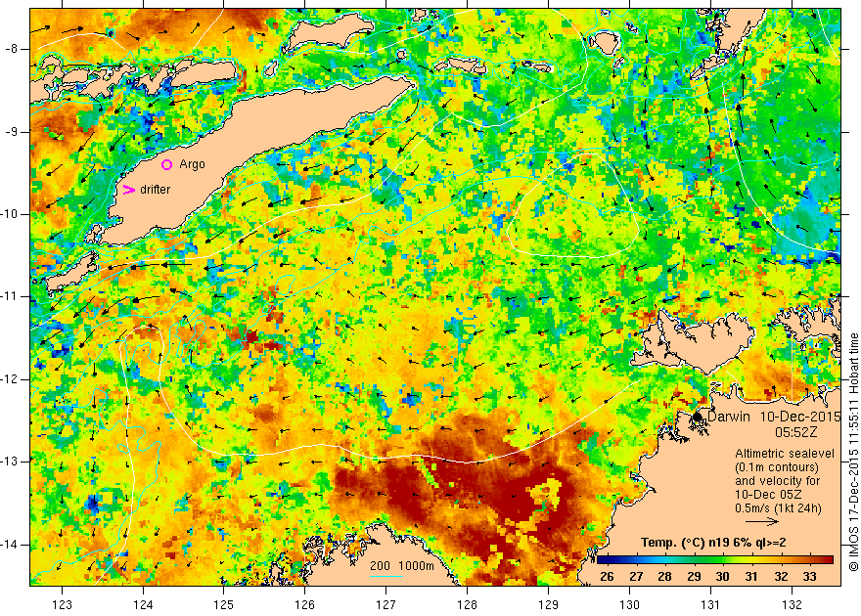Click longitude axis label '131'
The width and height of the screenshot is (861, 616).
[710, 604]
